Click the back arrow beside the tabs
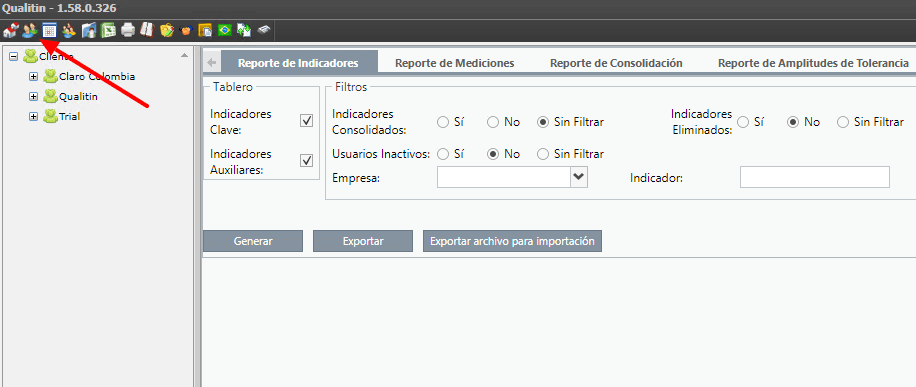The height and width of the screenshot is (387, 916). tap(211, 63)
